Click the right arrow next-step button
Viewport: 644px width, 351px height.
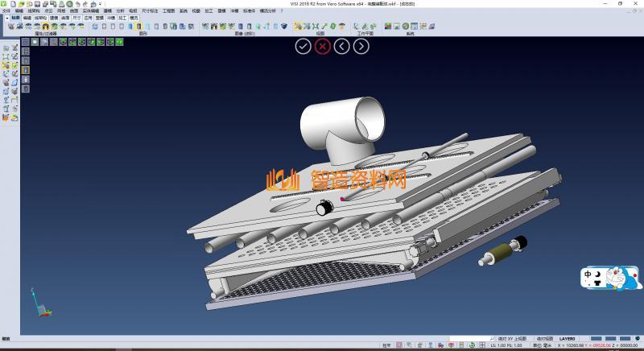[361, 46]
